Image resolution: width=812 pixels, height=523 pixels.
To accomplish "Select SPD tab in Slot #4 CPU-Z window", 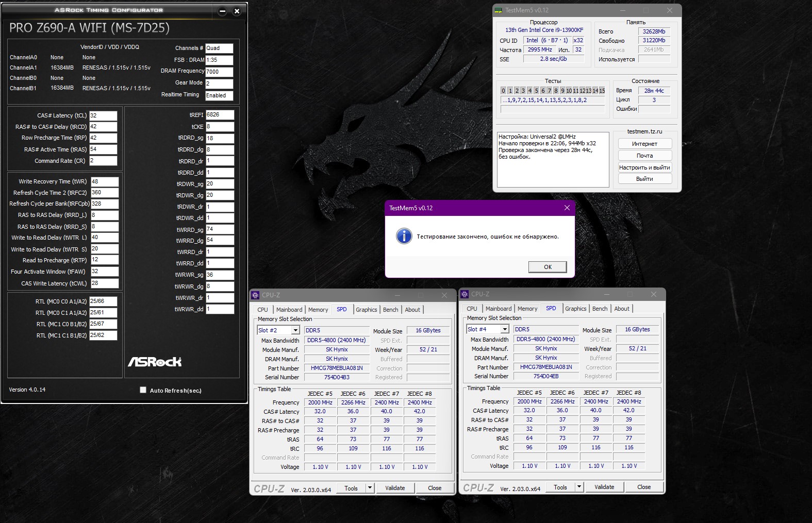I will [551, 308].
